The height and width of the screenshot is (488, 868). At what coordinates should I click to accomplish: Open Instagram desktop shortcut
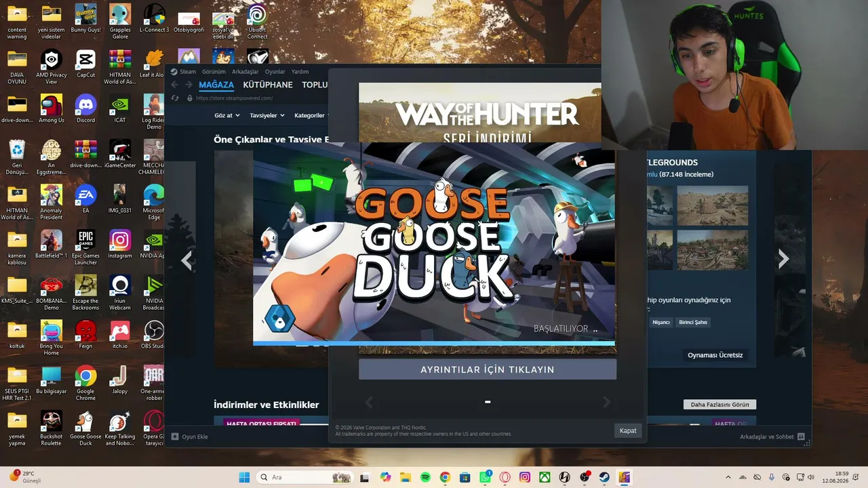(120, 244)
